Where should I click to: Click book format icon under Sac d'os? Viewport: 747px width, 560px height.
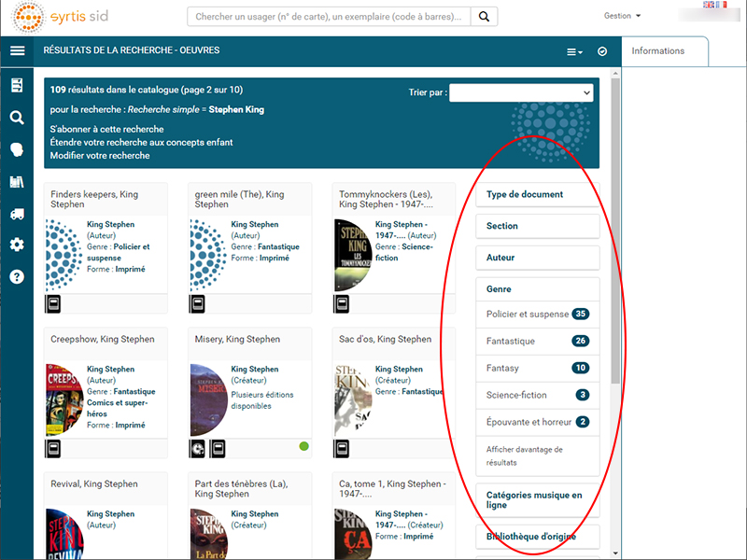coord(342,449)
